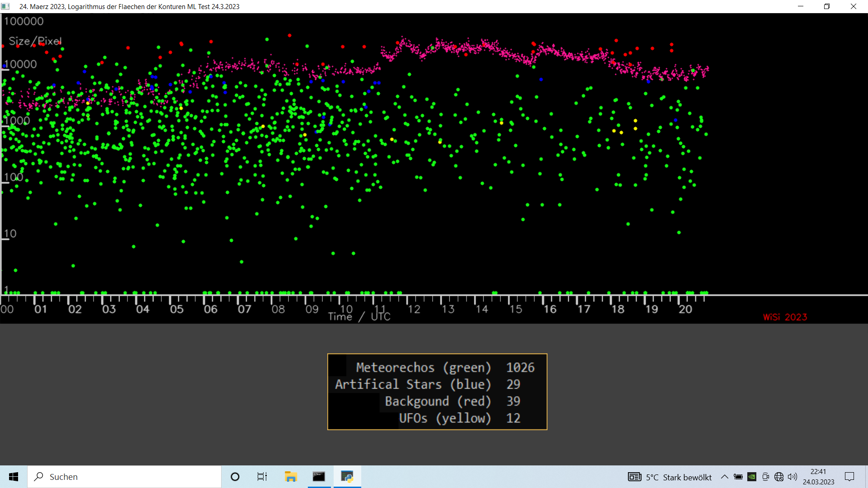Screen dimensions: 868x488
Task: Click the 02 hour label on time axis
Action: click(75, 310)
